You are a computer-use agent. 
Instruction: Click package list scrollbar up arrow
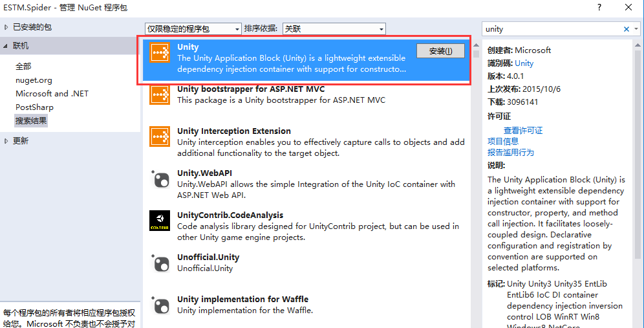[476, 45]
